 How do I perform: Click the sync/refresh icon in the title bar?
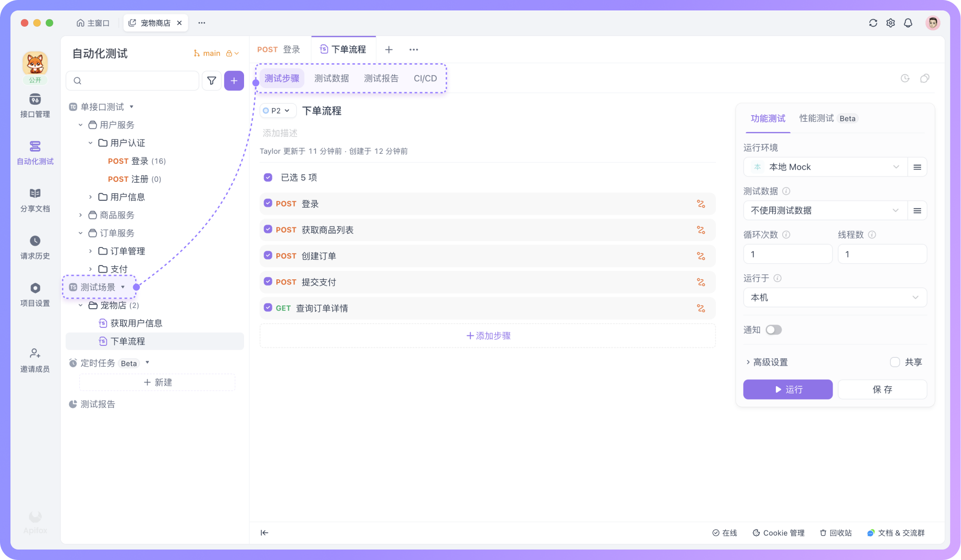pos(873,22)
